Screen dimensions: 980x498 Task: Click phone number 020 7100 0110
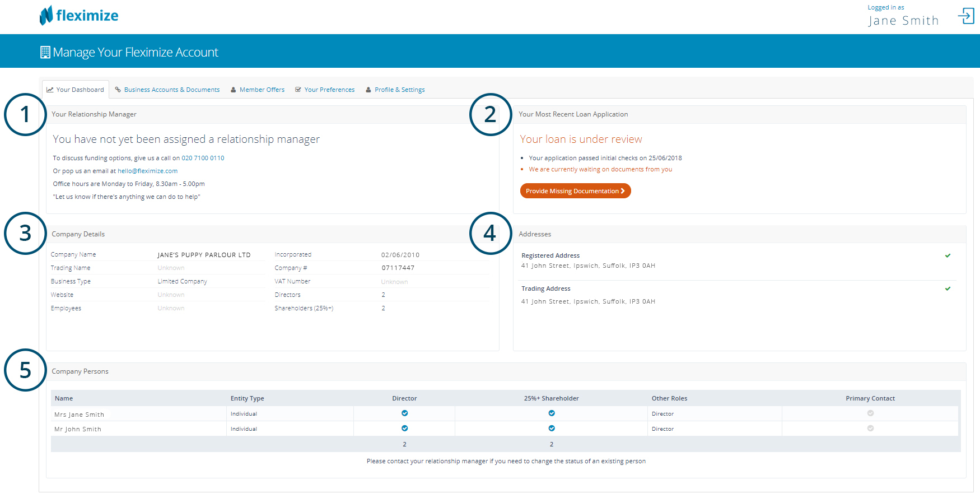203,158
